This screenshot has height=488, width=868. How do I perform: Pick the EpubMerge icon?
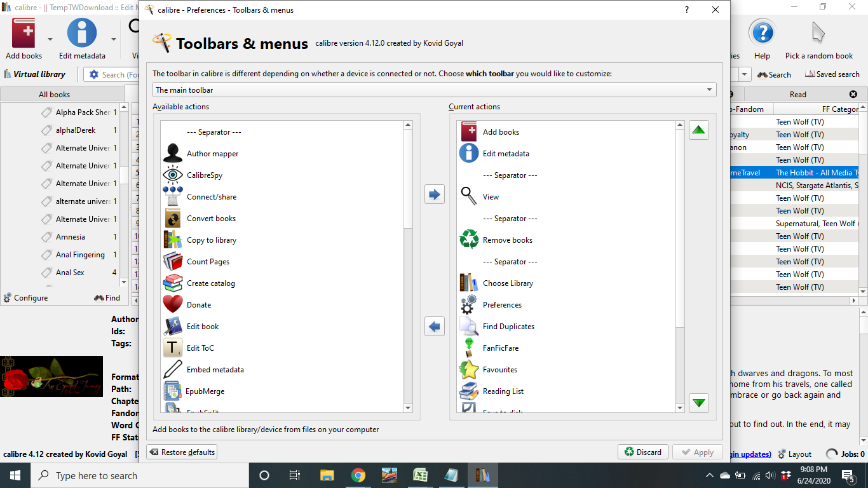coord(173,391)
